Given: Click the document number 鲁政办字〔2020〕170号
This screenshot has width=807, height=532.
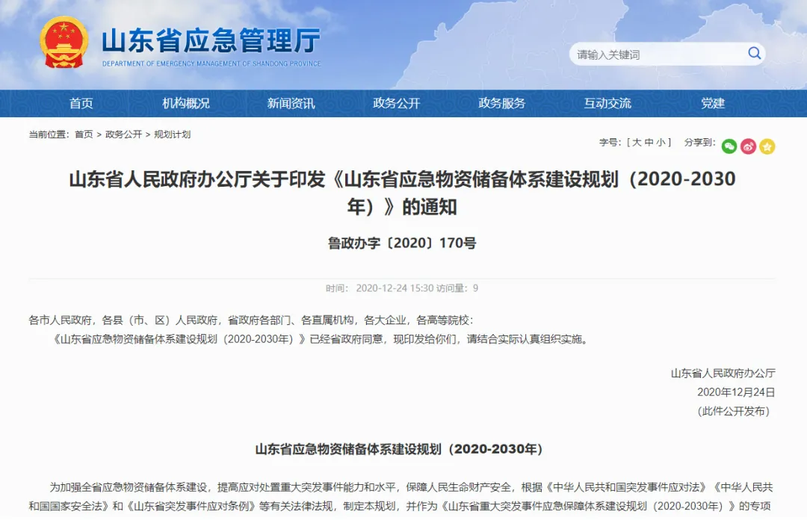Looking at the screenshot, I should [x=402, y=243].
